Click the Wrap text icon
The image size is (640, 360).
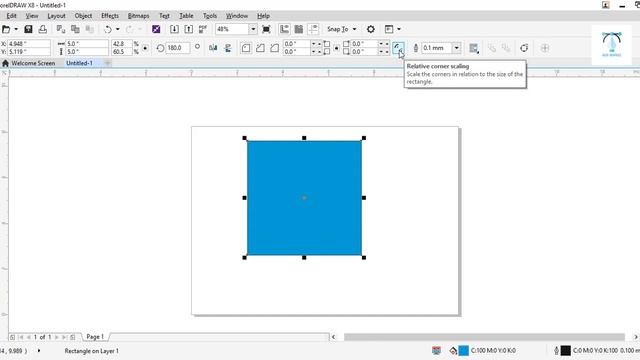(473, 48)
